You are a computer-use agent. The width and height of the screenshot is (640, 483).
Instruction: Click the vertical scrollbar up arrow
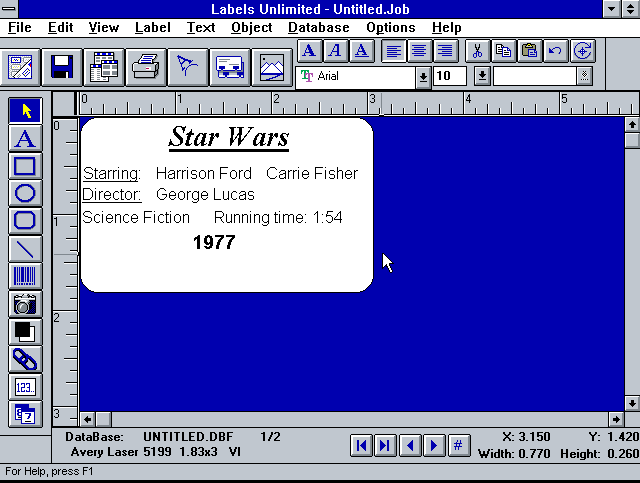tap(632, 125)
